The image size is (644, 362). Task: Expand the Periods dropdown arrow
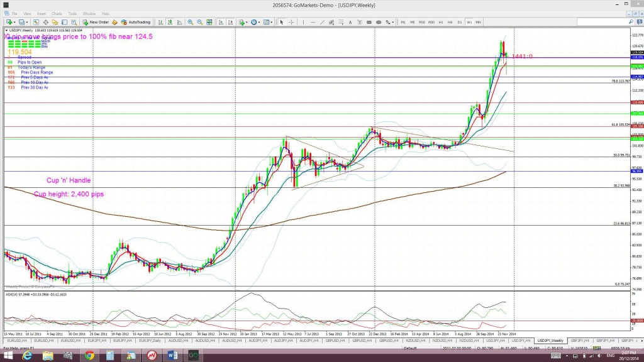tap(259, 23)
